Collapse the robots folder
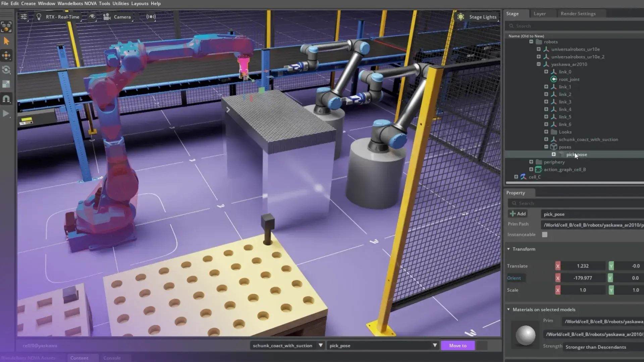 [531, 42]
